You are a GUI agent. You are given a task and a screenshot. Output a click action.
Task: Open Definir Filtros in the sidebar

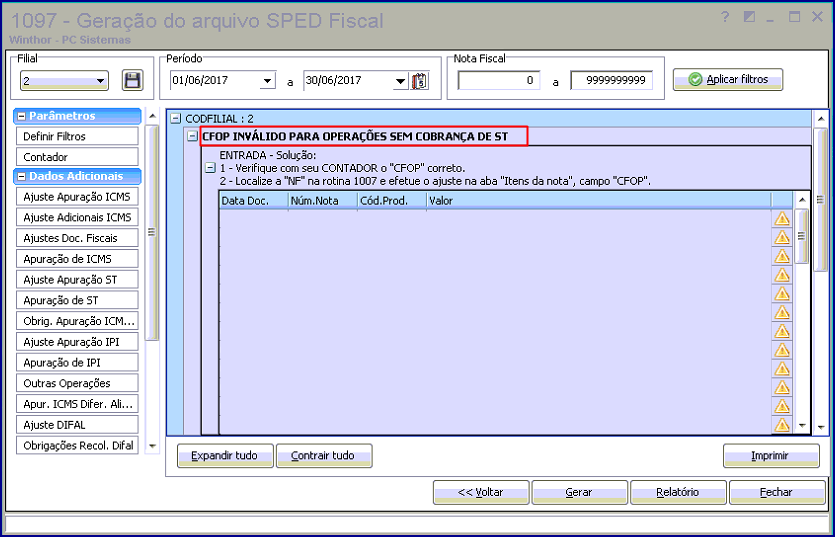coord(77,136)
